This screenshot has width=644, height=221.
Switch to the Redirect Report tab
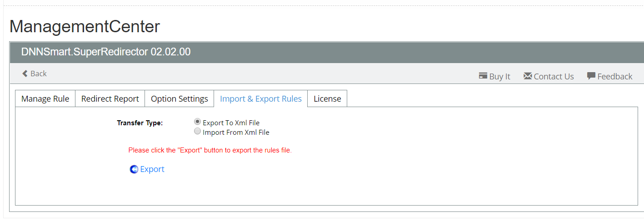[x=110, y=98]
